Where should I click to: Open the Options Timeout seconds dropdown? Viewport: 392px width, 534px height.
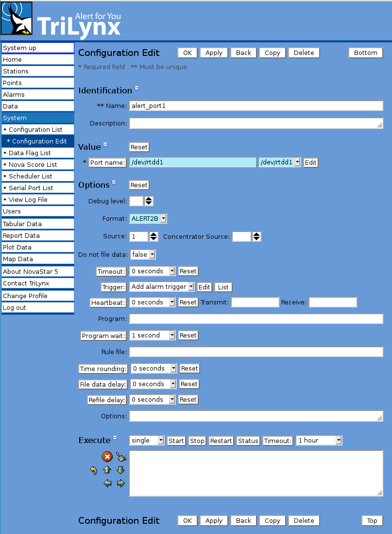[x=152, y=271]
